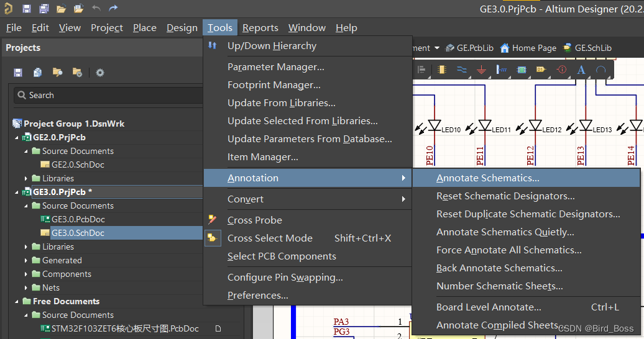Select the Place Wire tool icon
The image size is (644, 339).
pyautogui.click(x=462, y=70)
